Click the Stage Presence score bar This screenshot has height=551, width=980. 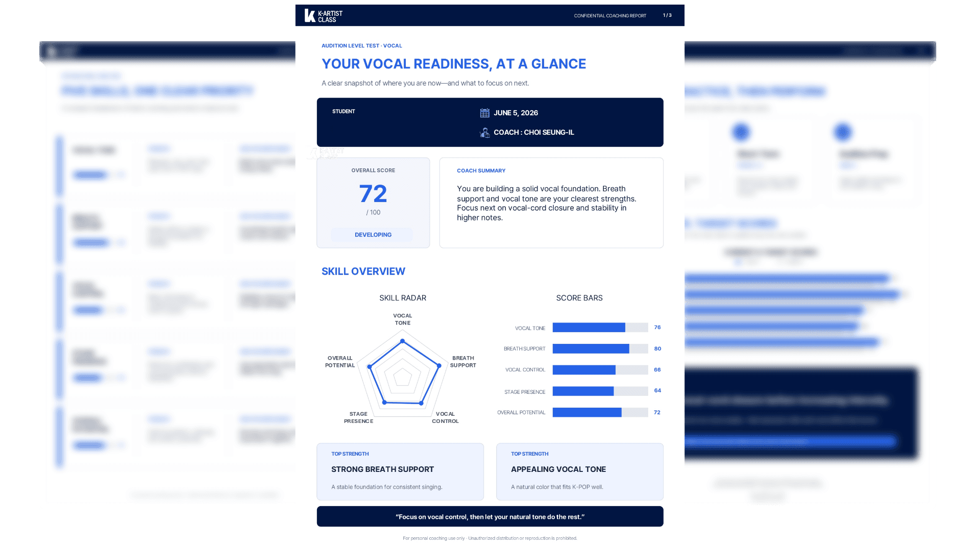(x=600, y=391)
